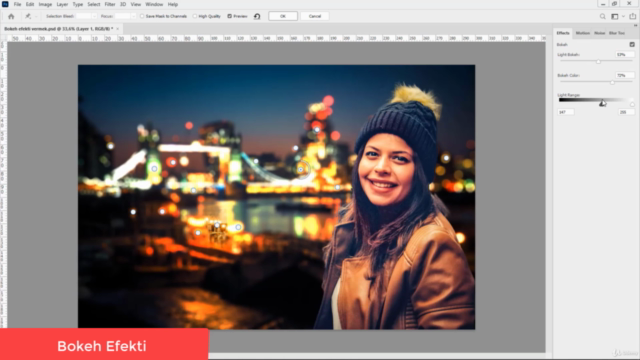Click the Light Range black slider handle
Image resolution: width=640 pixels, height=360 pixels.
(602, 104)
